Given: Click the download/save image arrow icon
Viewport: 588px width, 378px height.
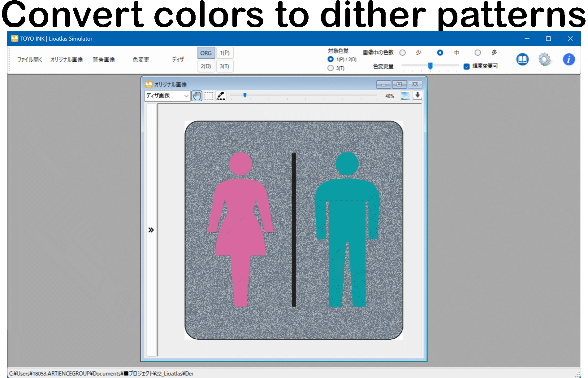Looking at the screenshot, I should [417, 96].
